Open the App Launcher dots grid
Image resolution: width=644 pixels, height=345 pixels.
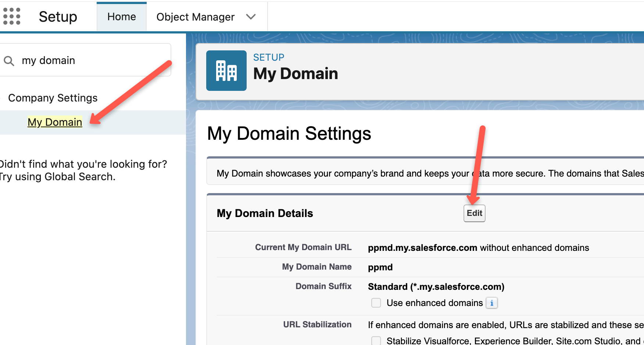click(11, 17)
